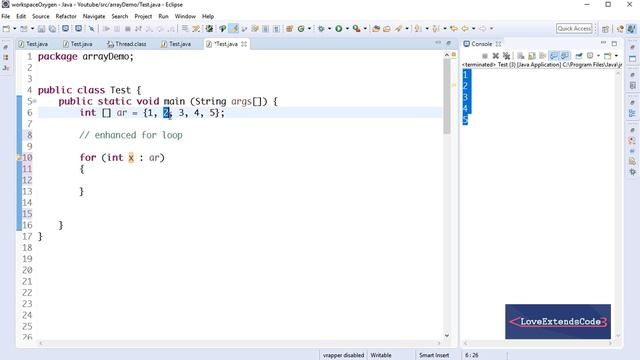Open the New file dropdown arrow

14,29
